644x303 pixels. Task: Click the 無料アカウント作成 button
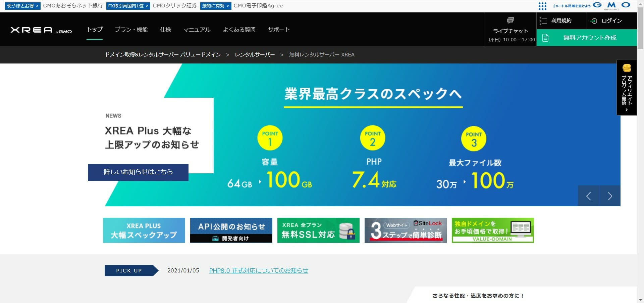(587, 38)
